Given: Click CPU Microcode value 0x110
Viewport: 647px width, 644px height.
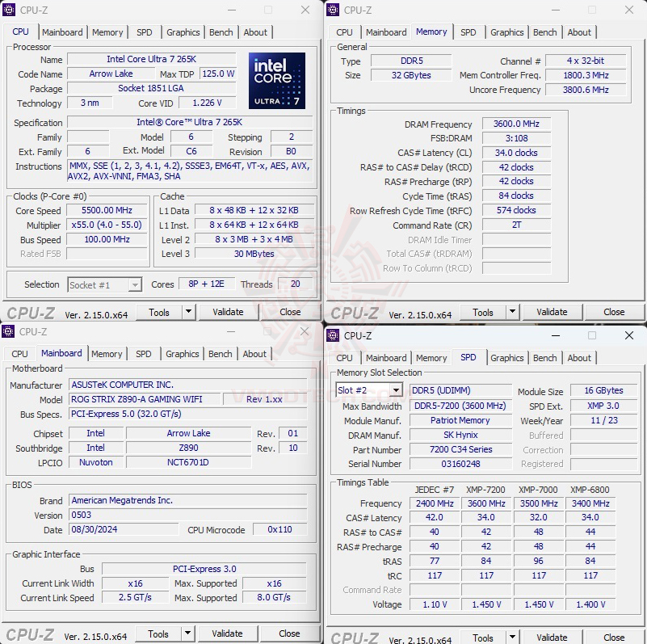Looking at the screenshot, I should point(279,529).
